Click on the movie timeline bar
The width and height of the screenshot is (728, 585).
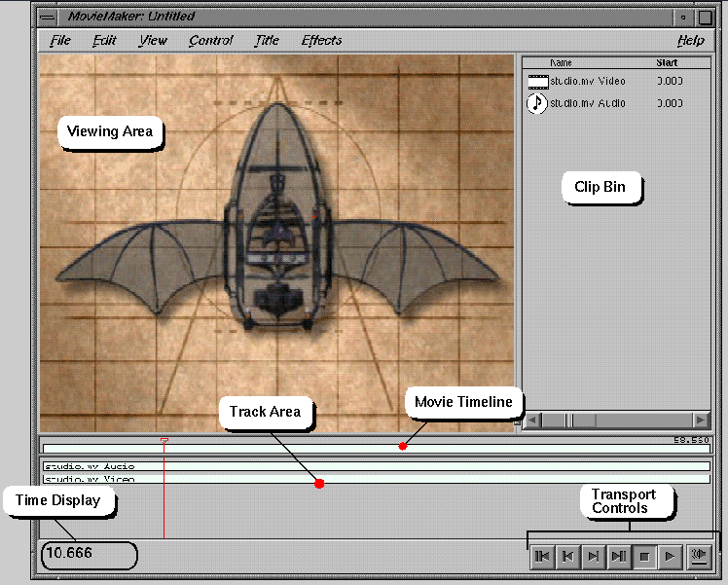[x=377, y=449]
